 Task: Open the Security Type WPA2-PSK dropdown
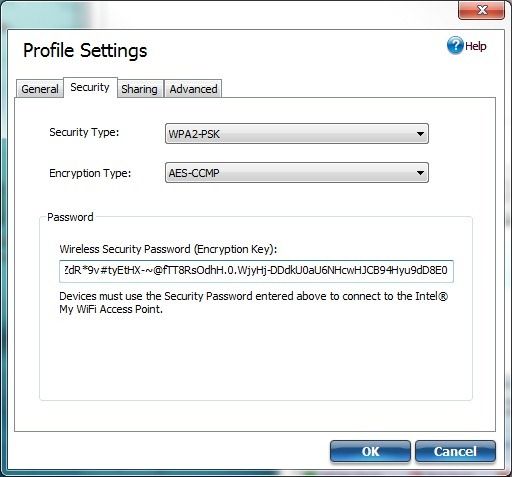coord(297,134)
